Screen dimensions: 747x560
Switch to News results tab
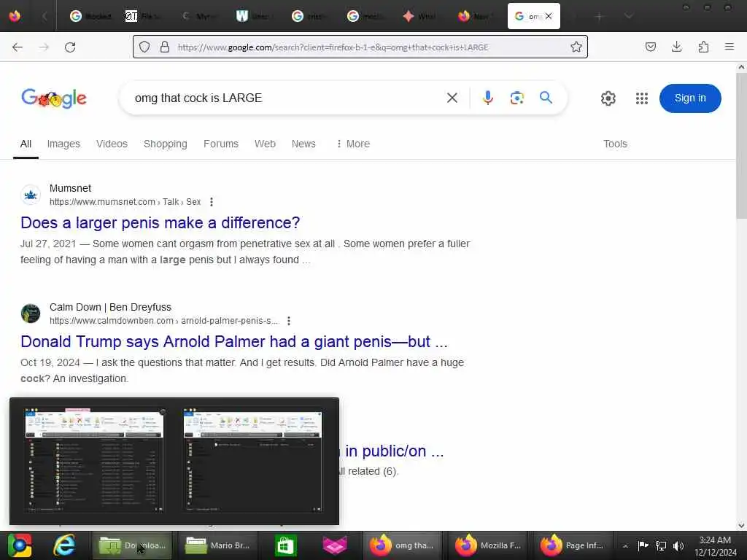pyautogui.click(x=303, y=144)
